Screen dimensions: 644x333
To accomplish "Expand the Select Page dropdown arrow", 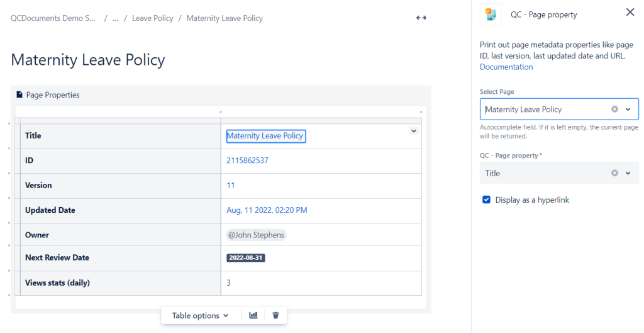I will (x=628, y=110).
